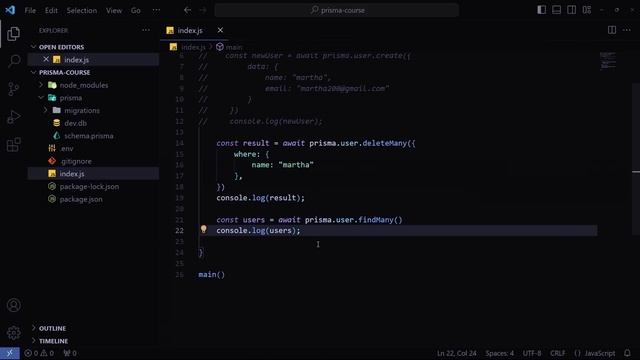
Task: Collapse the Open Editors section
Action: click(x=33, y=47)
